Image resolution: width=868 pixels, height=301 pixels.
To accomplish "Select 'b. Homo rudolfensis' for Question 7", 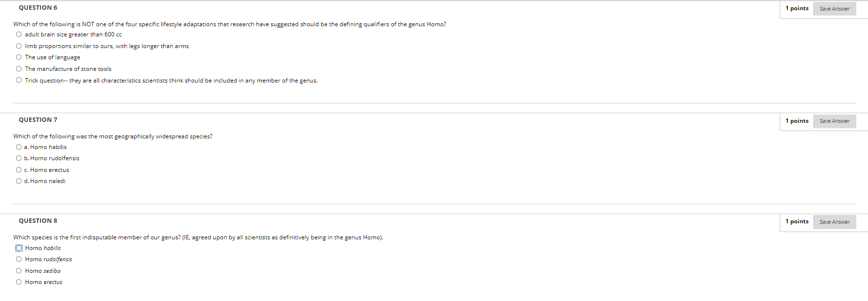I will 18,158.
